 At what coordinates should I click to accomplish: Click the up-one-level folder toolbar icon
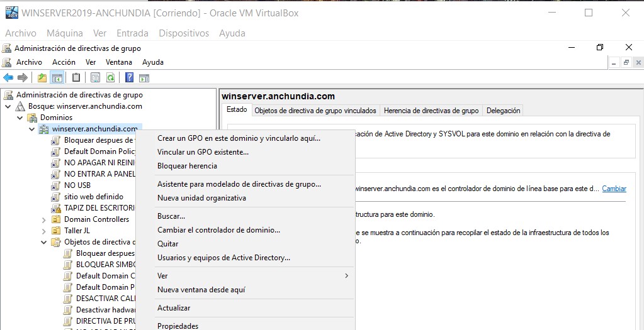click(42, 77)
